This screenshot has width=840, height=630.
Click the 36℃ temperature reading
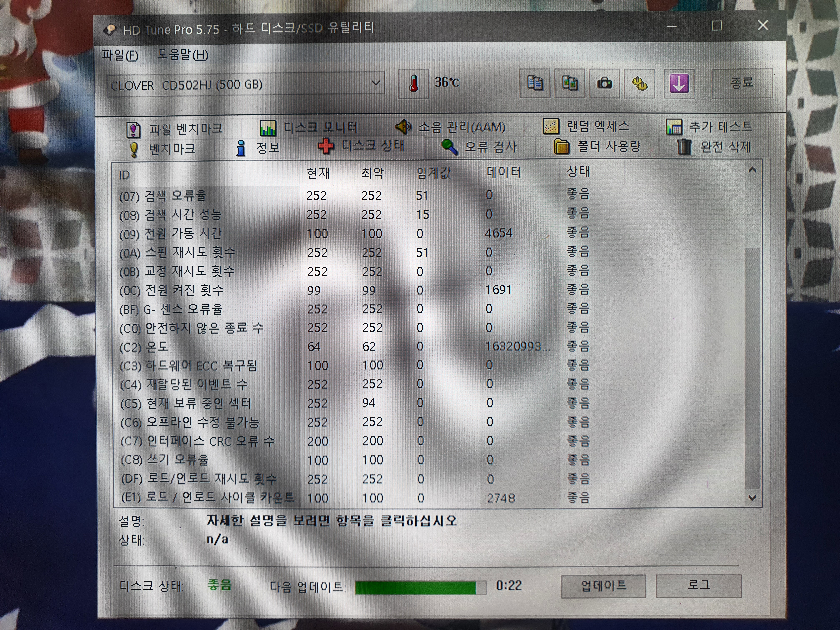tap(447, 82)
